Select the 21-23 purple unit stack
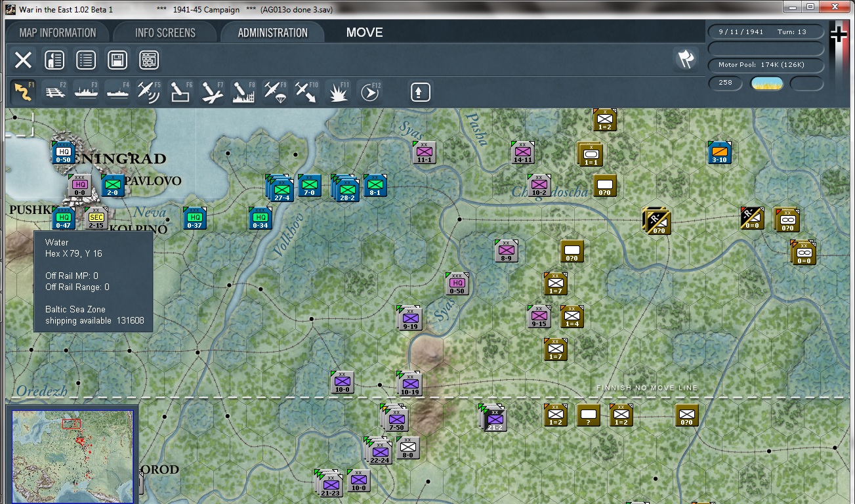 329,484
